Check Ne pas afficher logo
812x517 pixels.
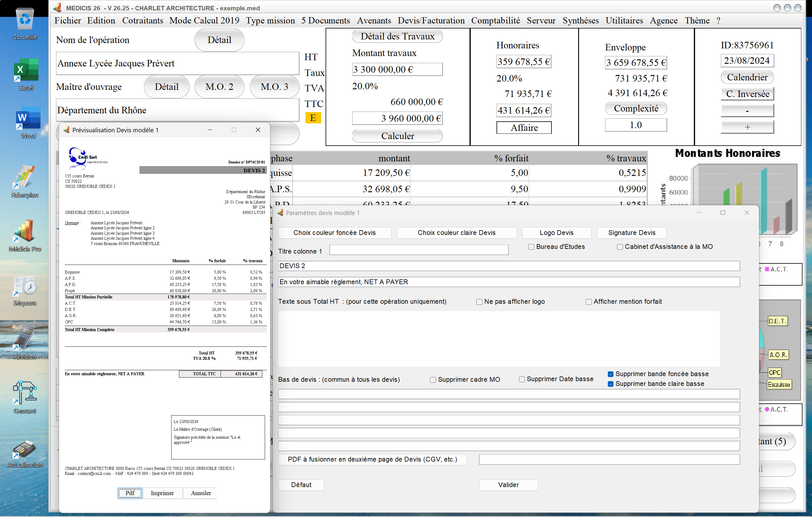(x=479, y=302)
